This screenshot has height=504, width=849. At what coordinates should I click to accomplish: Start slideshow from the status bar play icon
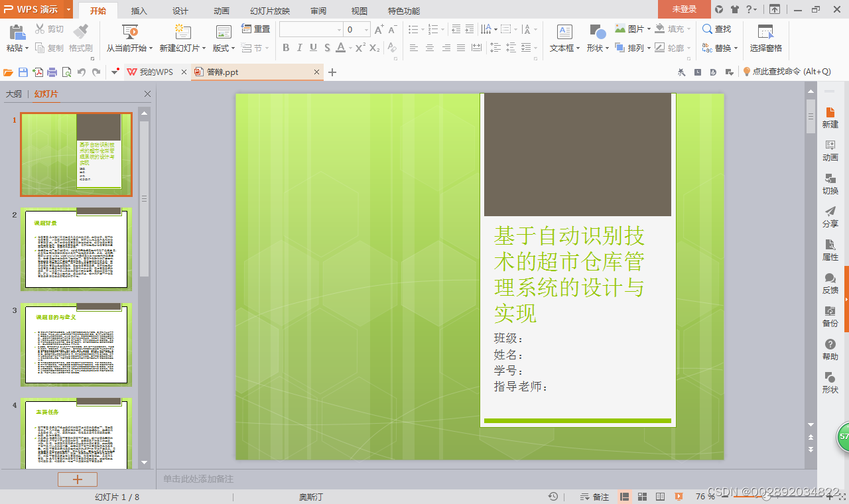677,496
